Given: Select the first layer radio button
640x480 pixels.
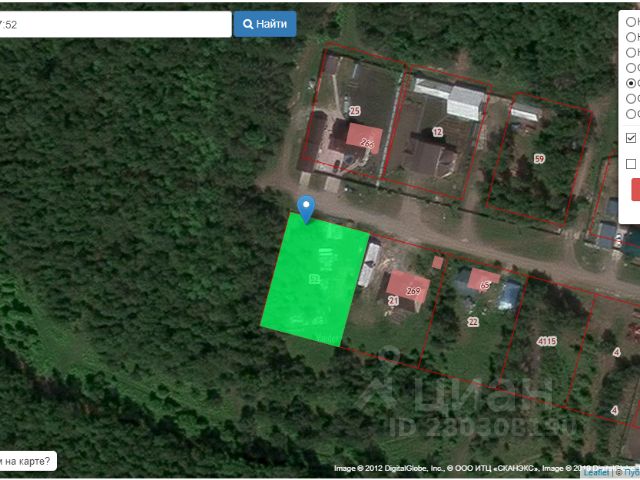Looking at the screenshot, I should coord(631,21).
